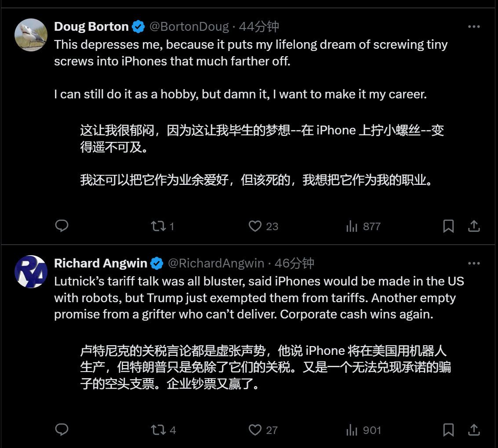The height and width of the screenshot is (448, 498).
Task: Reply to Richard Angwin's post
Action: pos(62,430)
